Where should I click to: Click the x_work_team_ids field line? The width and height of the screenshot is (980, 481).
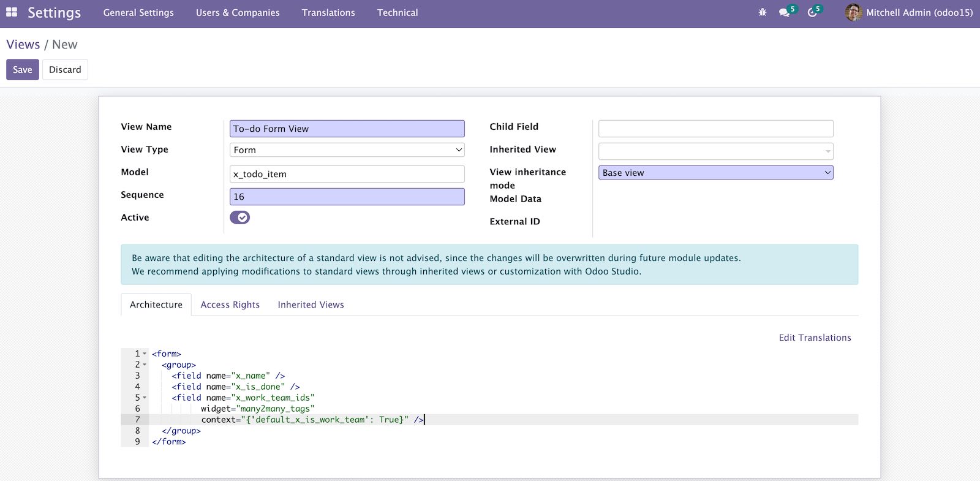[x=243, y=398]
